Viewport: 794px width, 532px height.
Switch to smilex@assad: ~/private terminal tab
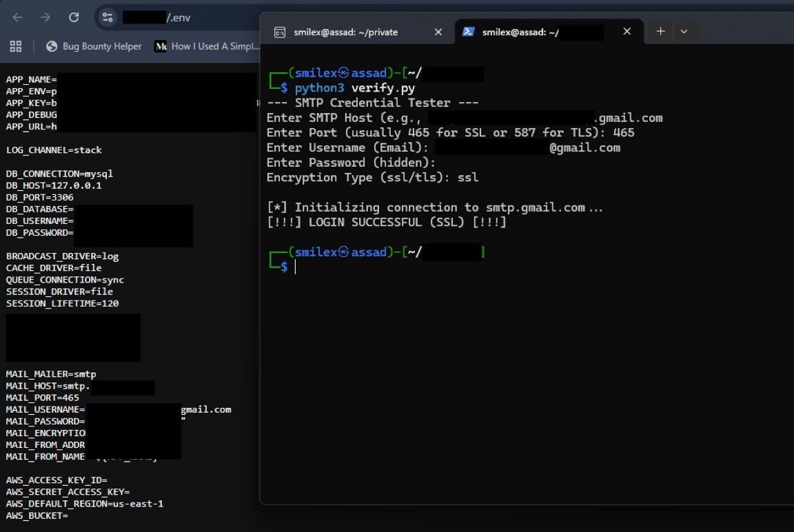[346, 32]
